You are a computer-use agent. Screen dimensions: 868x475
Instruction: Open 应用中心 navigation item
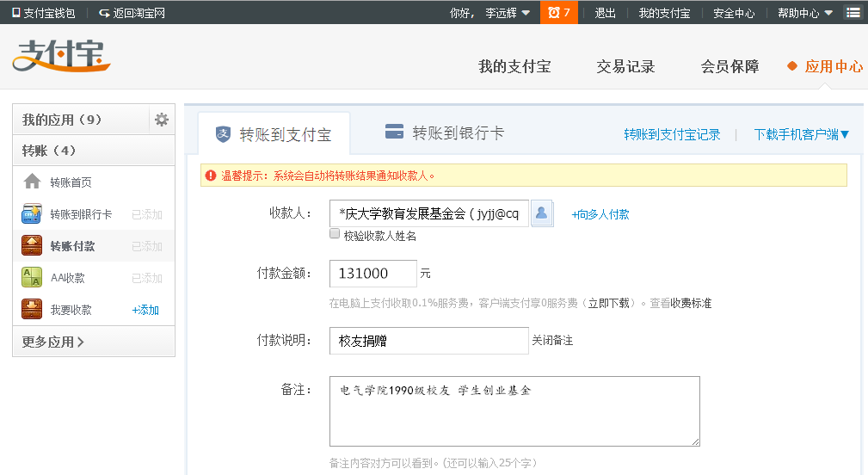coord(834,66)
